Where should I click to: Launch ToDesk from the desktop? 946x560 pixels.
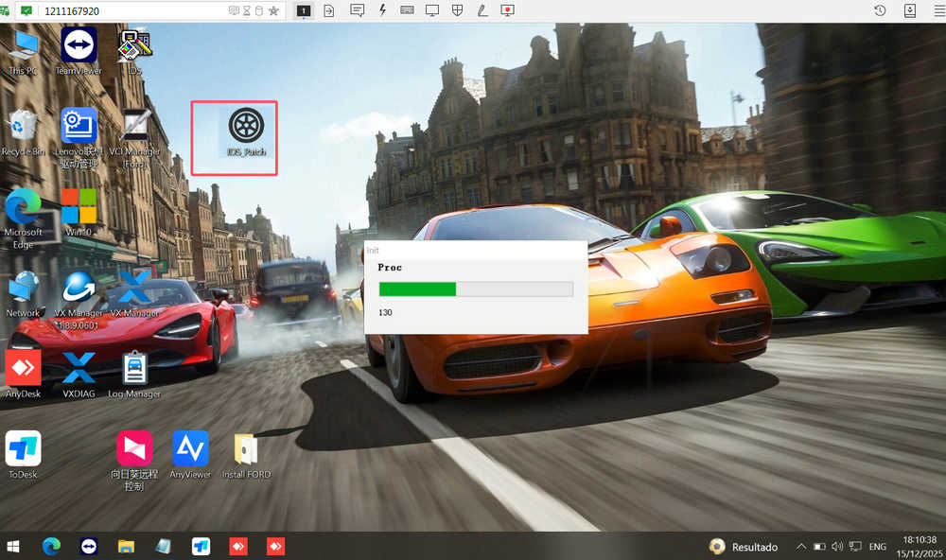click(23, 448)
